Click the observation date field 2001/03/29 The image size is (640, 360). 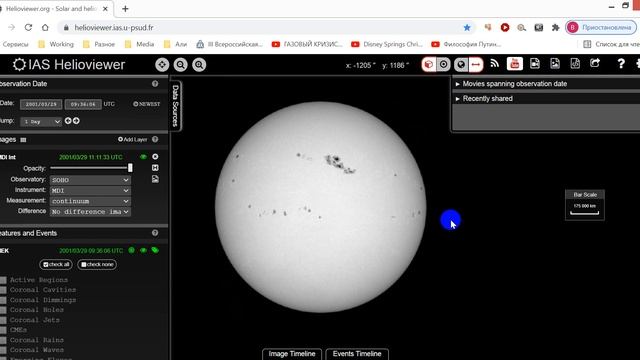coord(41,104)
